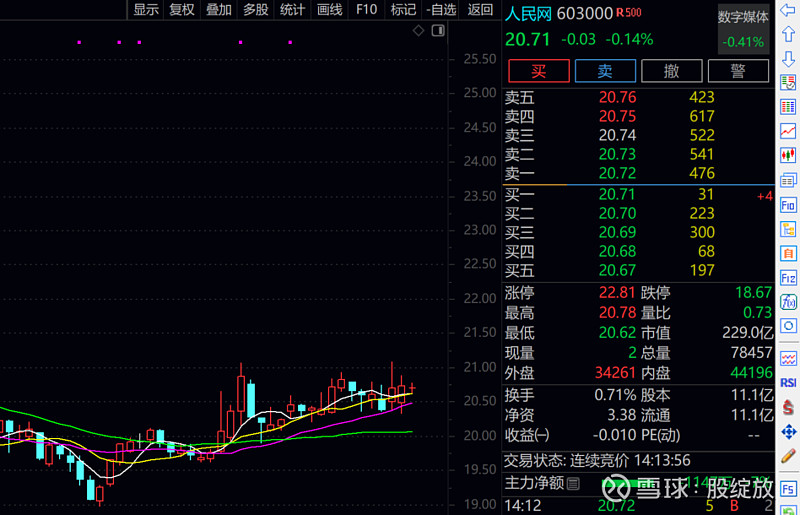Click the 交易状态 连续竞价 status line

597,461
